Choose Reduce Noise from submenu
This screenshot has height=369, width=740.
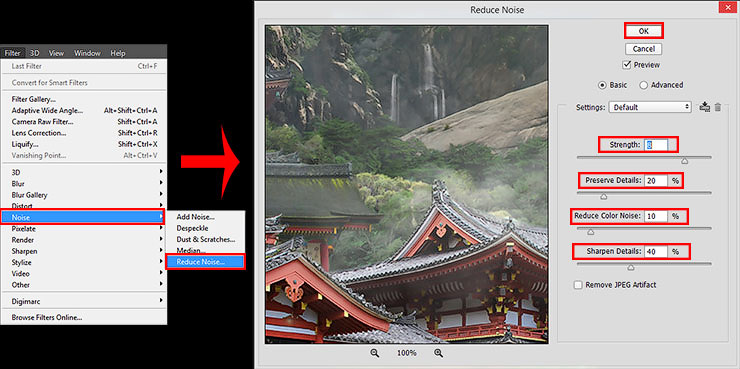206,262
